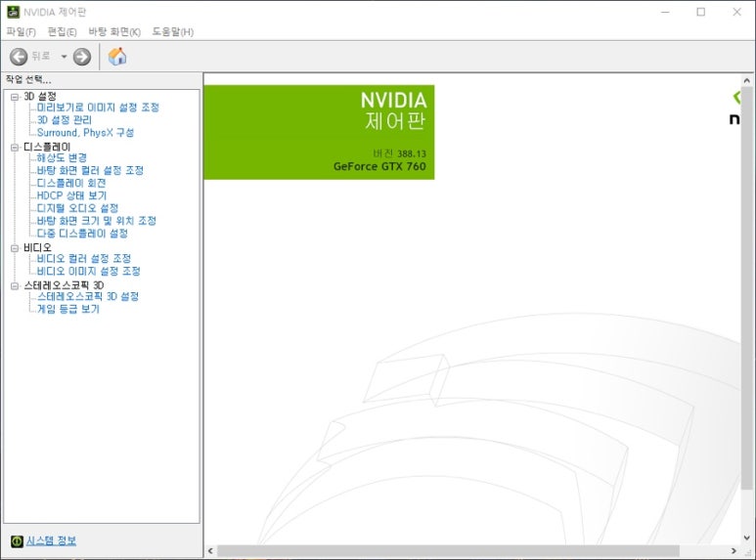Open the 바탕 화면(K) menu

(114, 32)
